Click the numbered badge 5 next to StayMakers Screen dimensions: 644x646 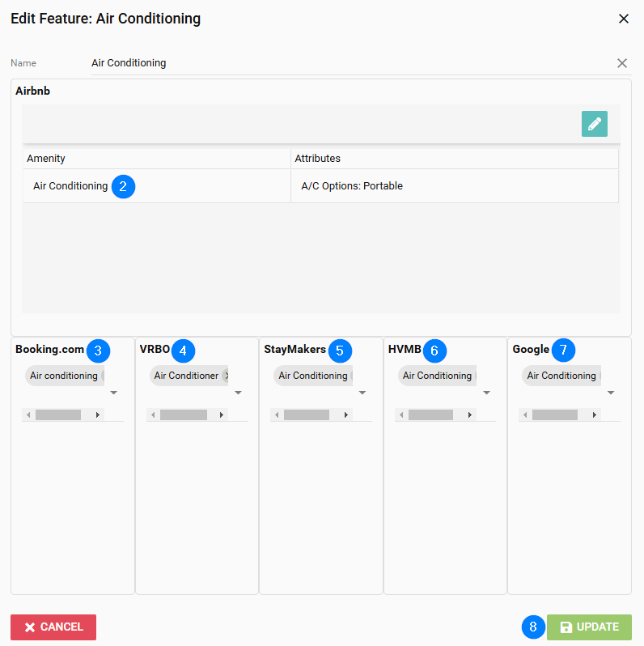tap(340, 351)
